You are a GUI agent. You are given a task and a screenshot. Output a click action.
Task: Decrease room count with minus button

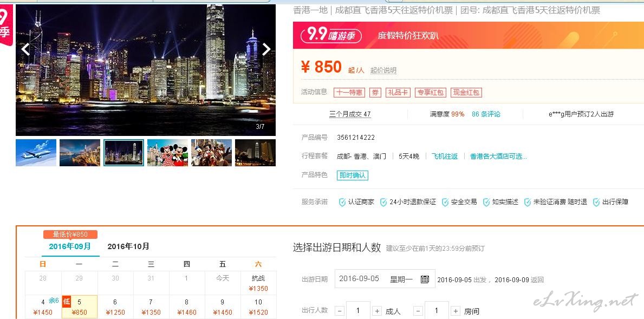(418, 311)
